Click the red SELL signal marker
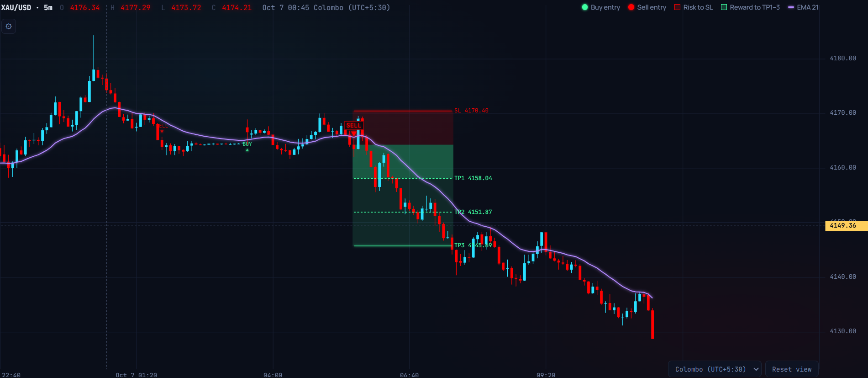Image resolution: width=868 pixels, height=378 pixels. click(x=354, y=125)
